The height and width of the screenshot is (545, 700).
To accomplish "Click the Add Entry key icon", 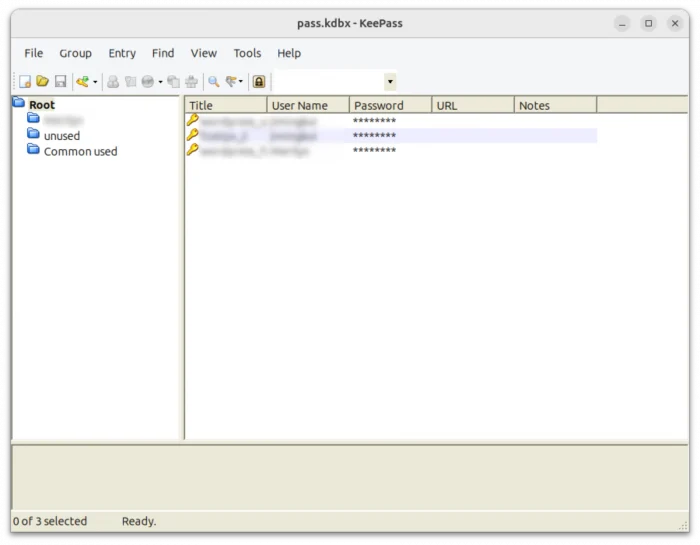I will pyautogui.click(x=82, y=82).
